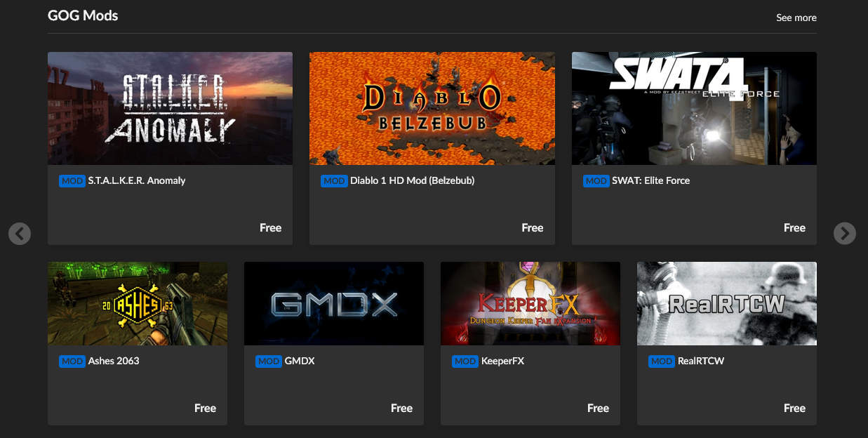Click the SWAT: Elite Force title text
868x438 pixels.
click(x=651, y=180)
